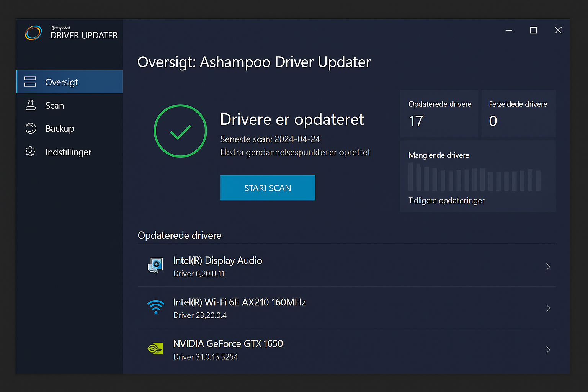The width and height of the screenshot is (588, 392).
Task: Expand the Intel Wi-Fi 6E AX210 entry
Action: (x=548, y=308)
